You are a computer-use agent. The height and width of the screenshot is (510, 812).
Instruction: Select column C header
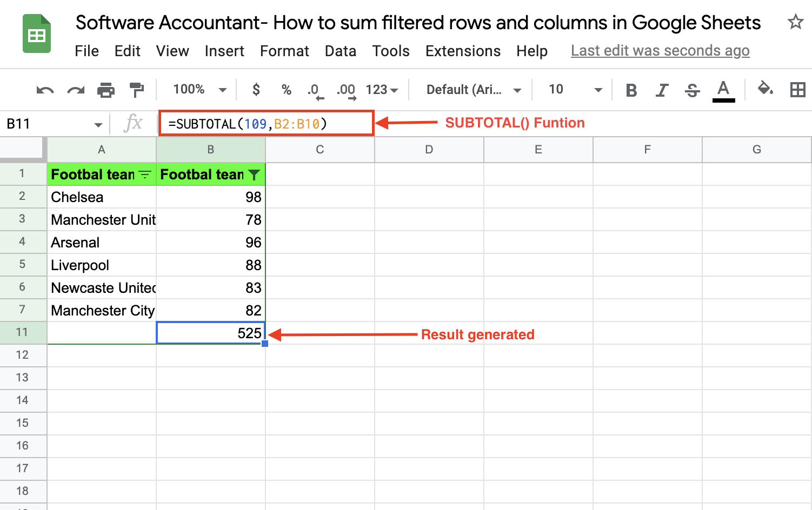click(320, 150)
